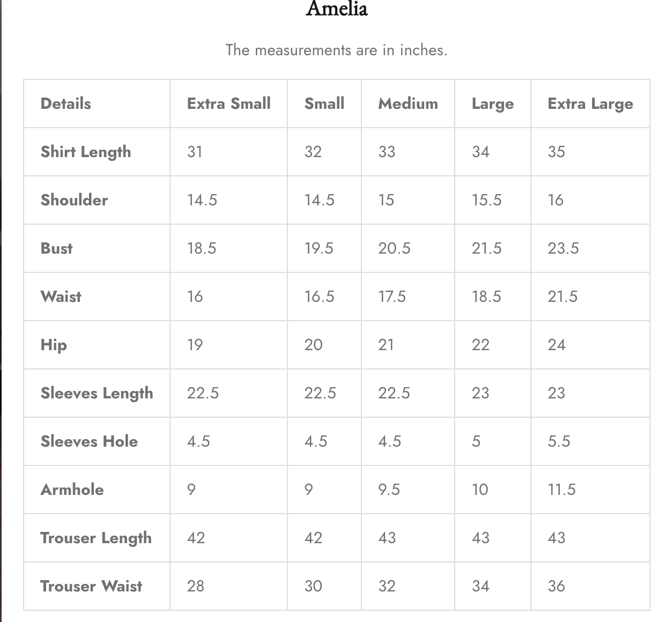Viewport: 672px width, 622px height.
Task: Select the Medium column header
Action: pyautogui.click(x=408, y=103)
